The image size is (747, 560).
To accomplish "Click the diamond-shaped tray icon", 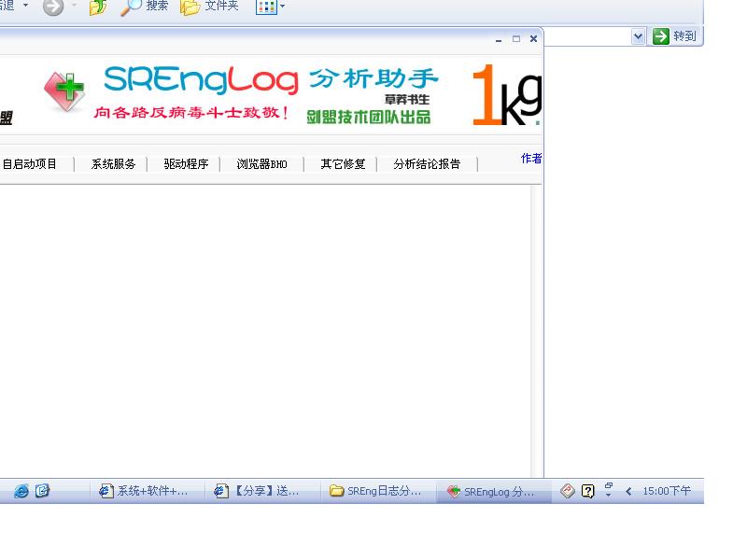I will point(568,491).
